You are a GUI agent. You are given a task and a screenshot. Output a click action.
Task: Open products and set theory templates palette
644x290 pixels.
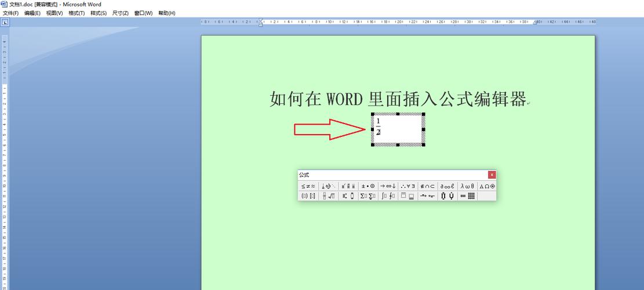(x=447, y=196)
